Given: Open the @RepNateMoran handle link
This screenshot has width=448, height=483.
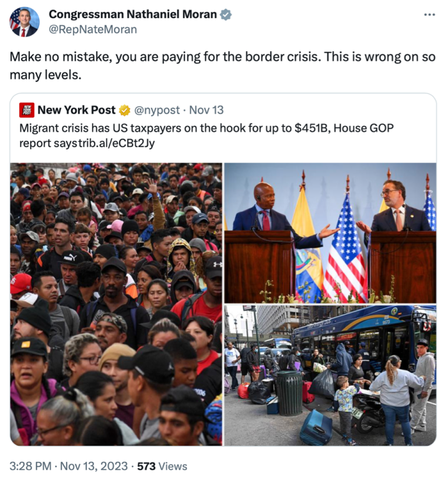Looking at the screenshot, I should [93, 30].
